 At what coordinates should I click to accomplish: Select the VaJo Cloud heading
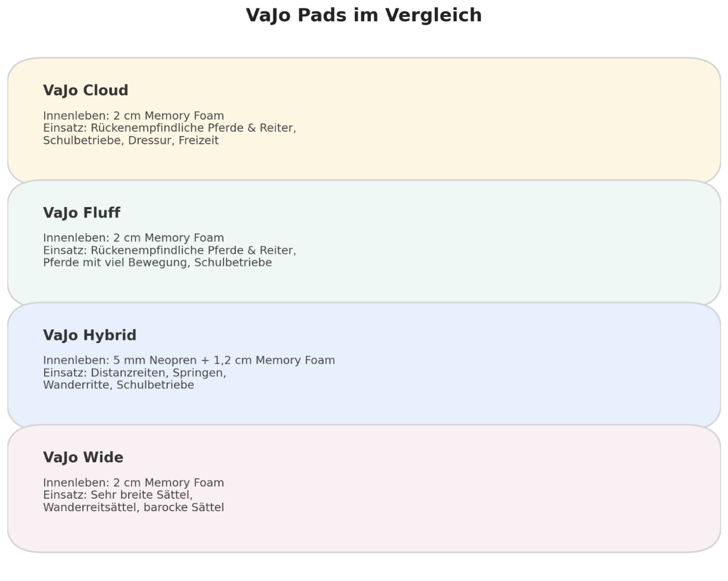(x=86, y=91)
